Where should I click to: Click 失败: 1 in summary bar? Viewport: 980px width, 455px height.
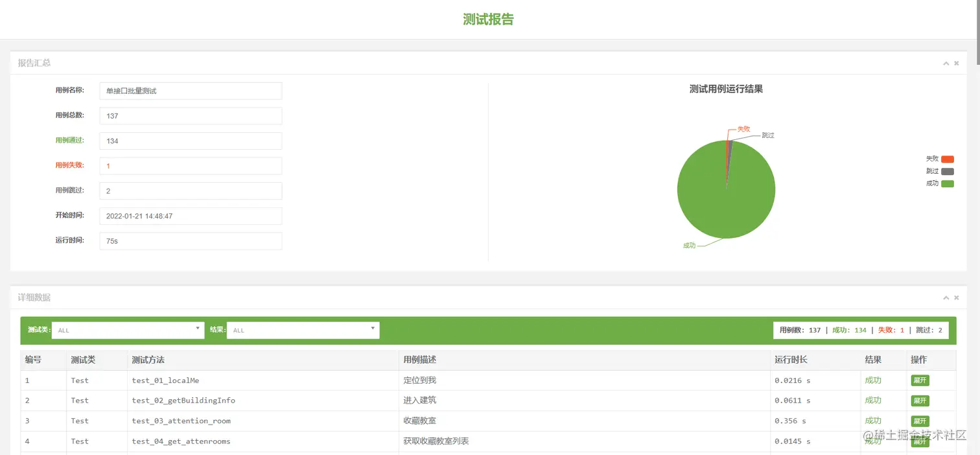(891, 330)
